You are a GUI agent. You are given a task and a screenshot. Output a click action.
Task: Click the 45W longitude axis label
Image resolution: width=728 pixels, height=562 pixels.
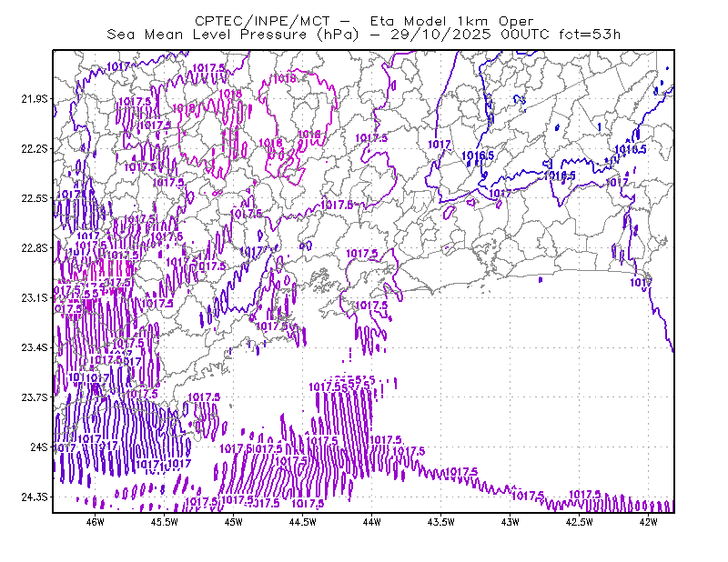234,522
